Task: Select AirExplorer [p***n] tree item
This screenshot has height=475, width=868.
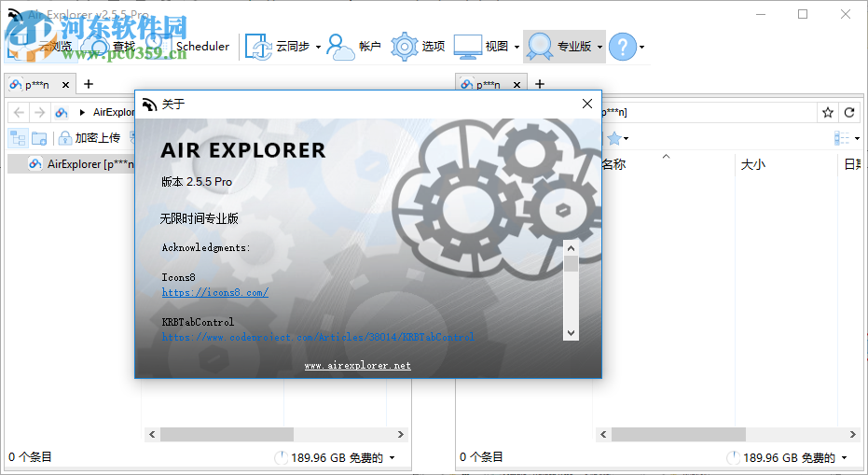Action: click(71, 164)
